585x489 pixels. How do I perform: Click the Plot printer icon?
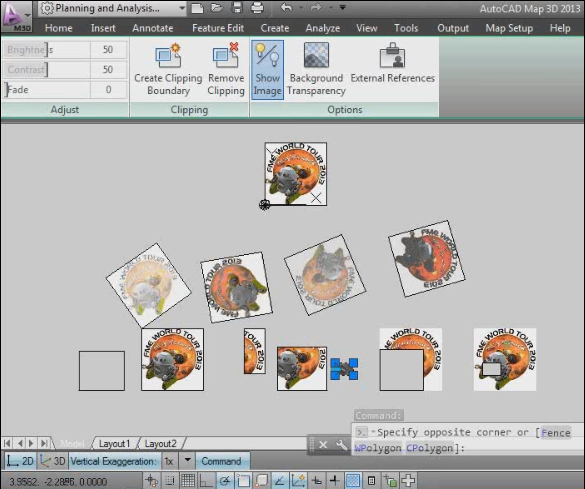[257, 8]
